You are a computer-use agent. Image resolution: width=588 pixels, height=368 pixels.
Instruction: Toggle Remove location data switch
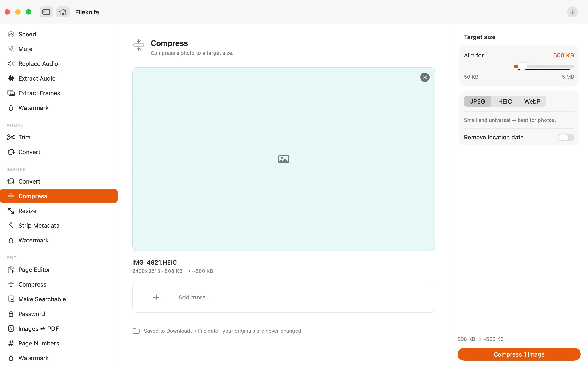tap(566, 137)
